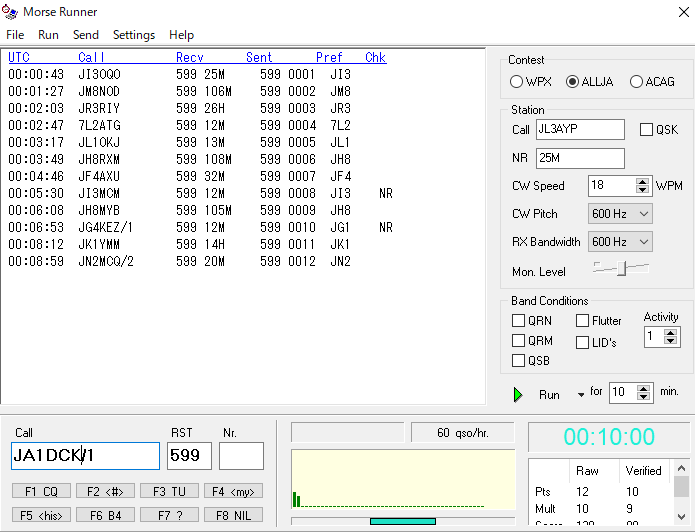Click the RST field showing 599

click(x=189, y=456)
